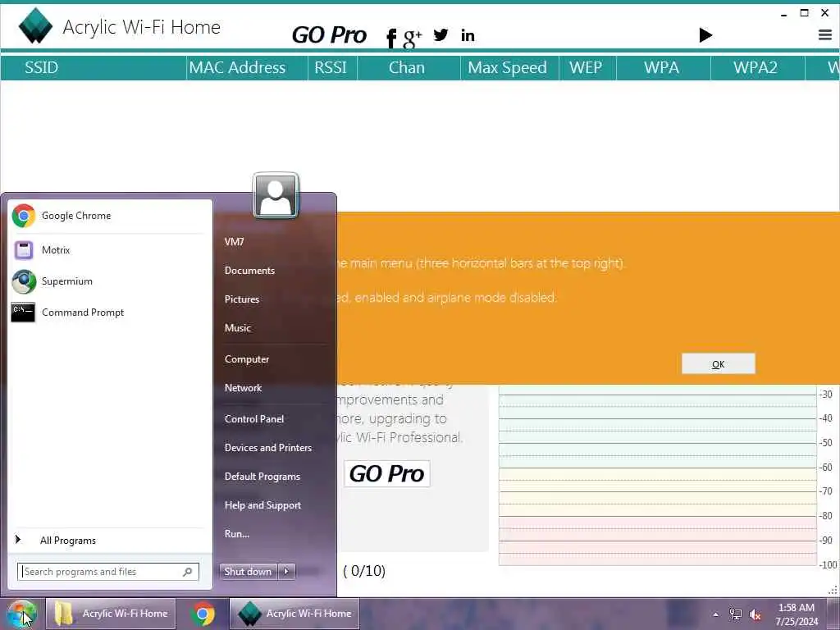Open Command Prompt from Start menu
This screenshot has width=840, height=630.
[x=111, y=313]
